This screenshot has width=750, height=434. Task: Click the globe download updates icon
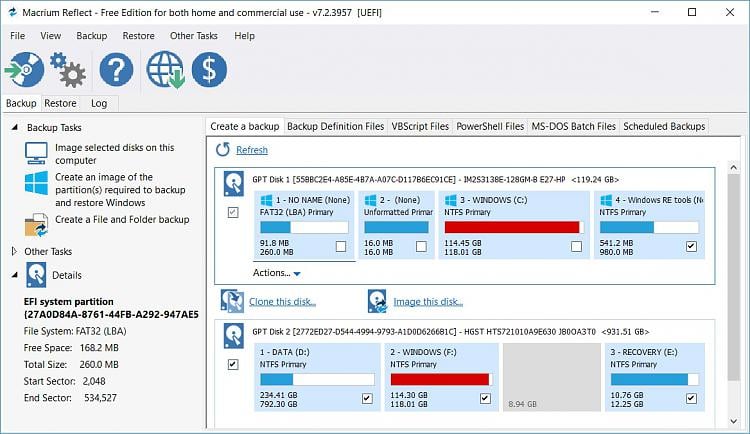pyautogui.click(x=165, y=70)
